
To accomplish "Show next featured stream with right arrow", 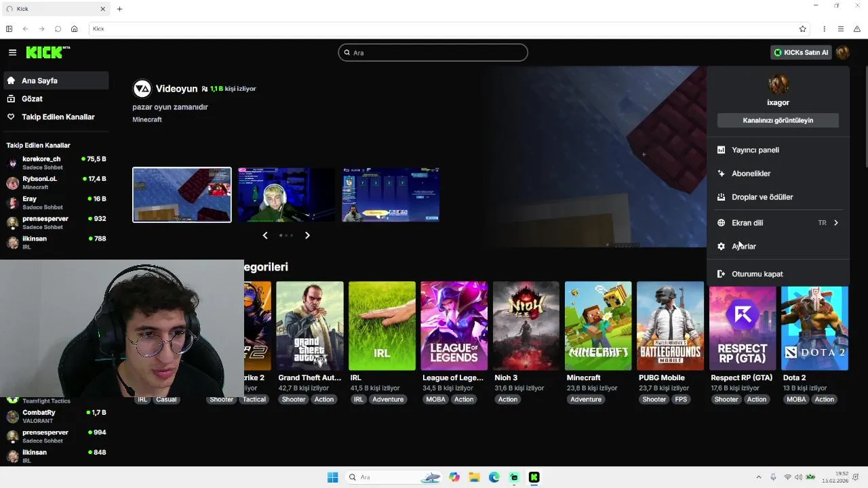I will click(307, 235).
